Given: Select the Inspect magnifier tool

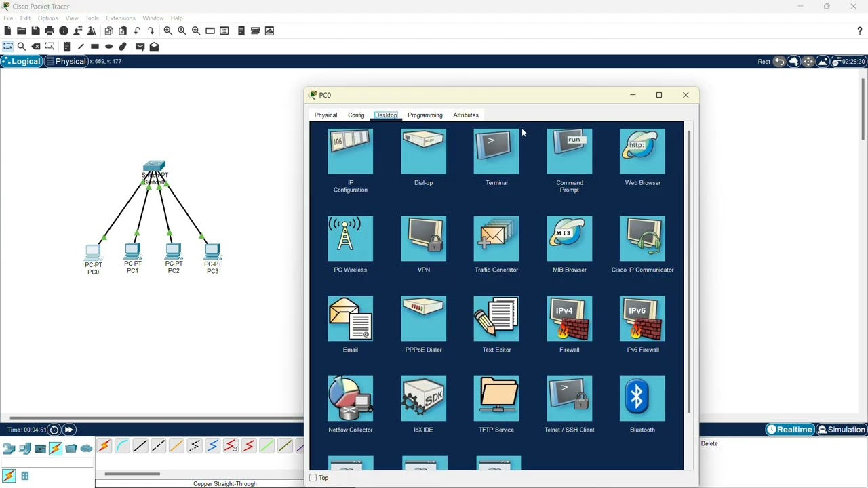Looking at the screenshot, I should tap(22, 46).
